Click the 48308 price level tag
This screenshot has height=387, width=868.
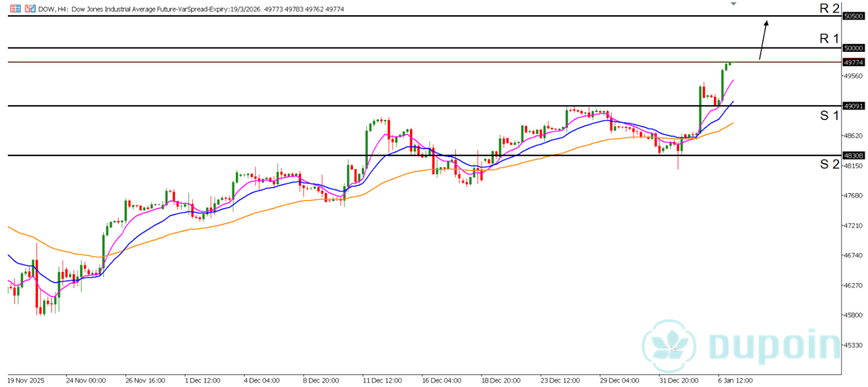pos(853,155)
